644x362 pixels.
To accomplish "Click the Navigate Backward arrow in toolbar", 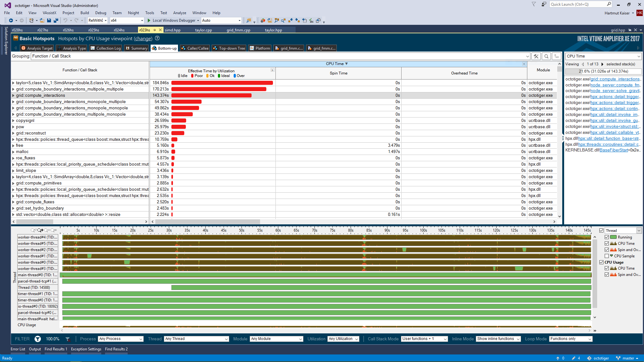I will tap(11, 20).
